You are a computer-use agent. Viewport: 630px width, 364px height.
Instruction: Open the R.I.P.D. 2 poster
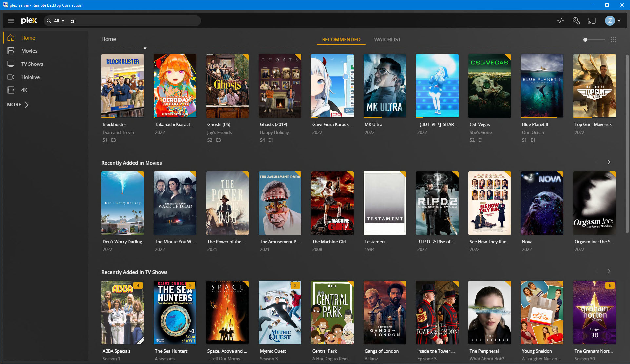(437, 203)
